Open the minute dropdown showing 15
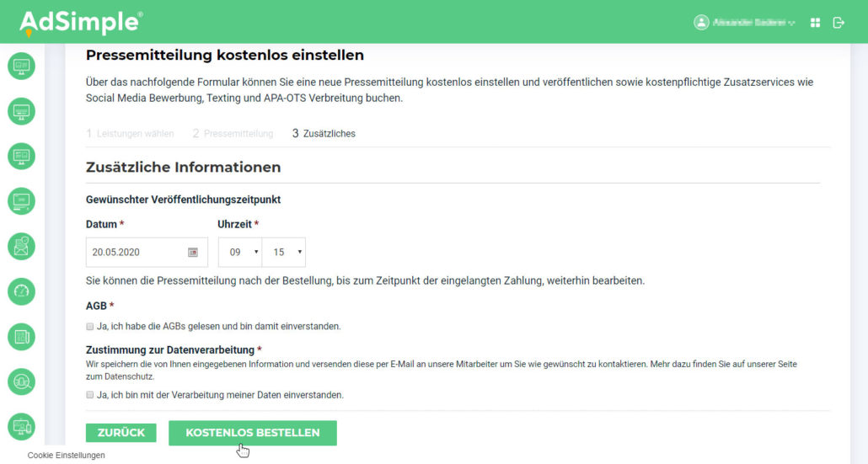Screen dimensions: 868x464 coord(284,252)
